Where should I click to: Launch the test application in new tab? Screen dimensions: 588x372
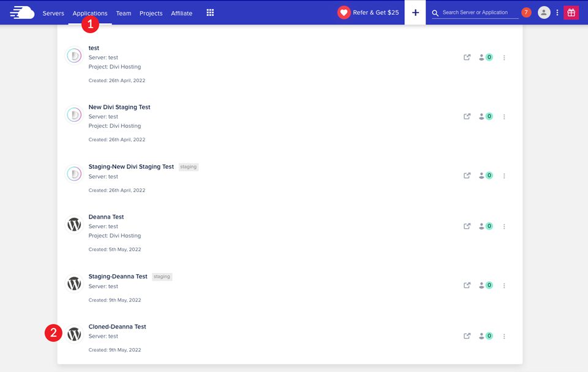pyautogui.click(x=467, y=56)
